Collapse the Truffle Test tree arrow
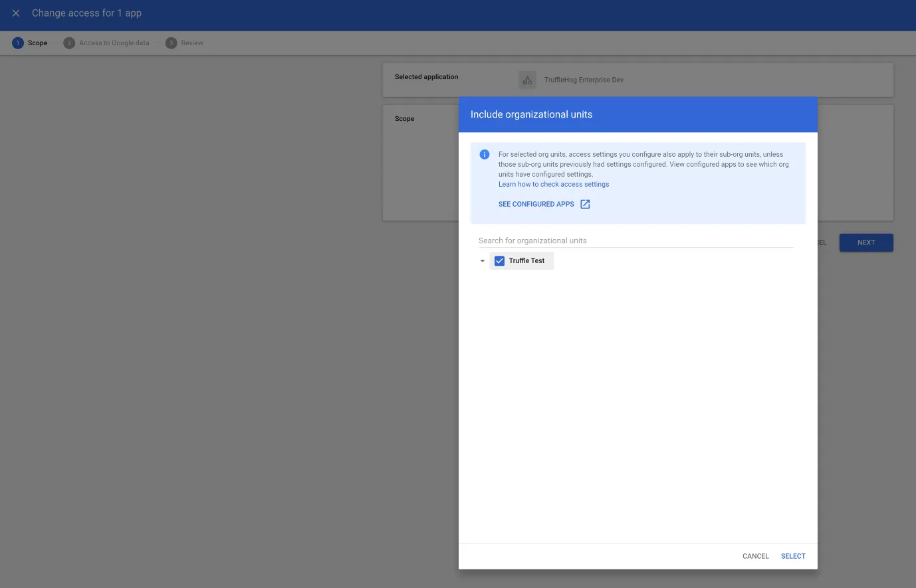The height and width of the screenshot is (588, 916). coord(483,261)
